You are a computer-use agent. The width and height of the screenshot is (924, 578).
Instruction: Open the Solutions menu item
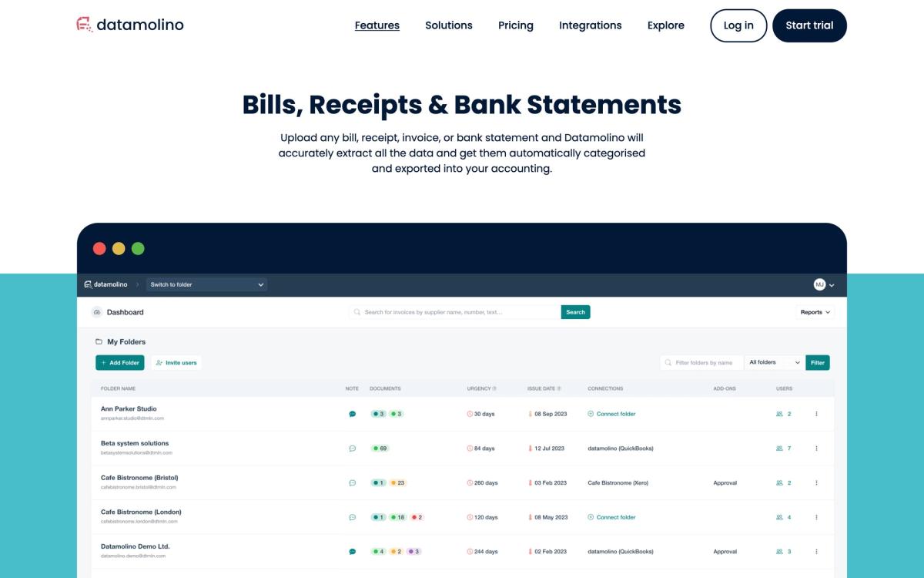[449, 25]
